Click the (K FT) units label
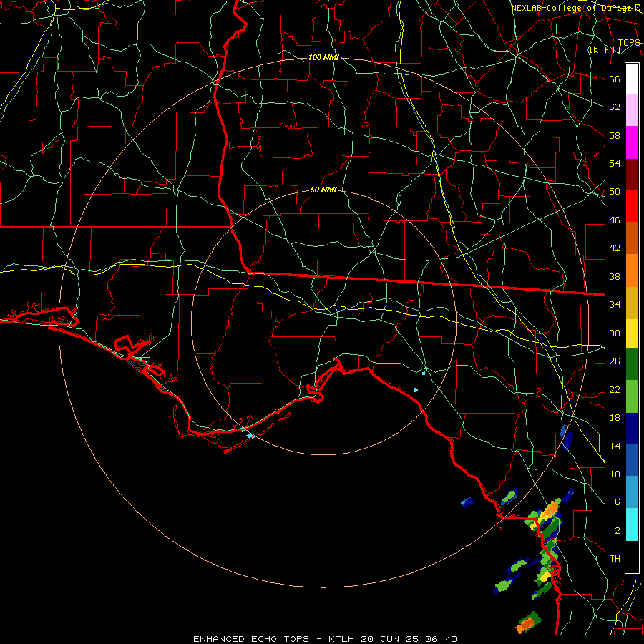Screen dimensions: 644x644 [605, 49]
